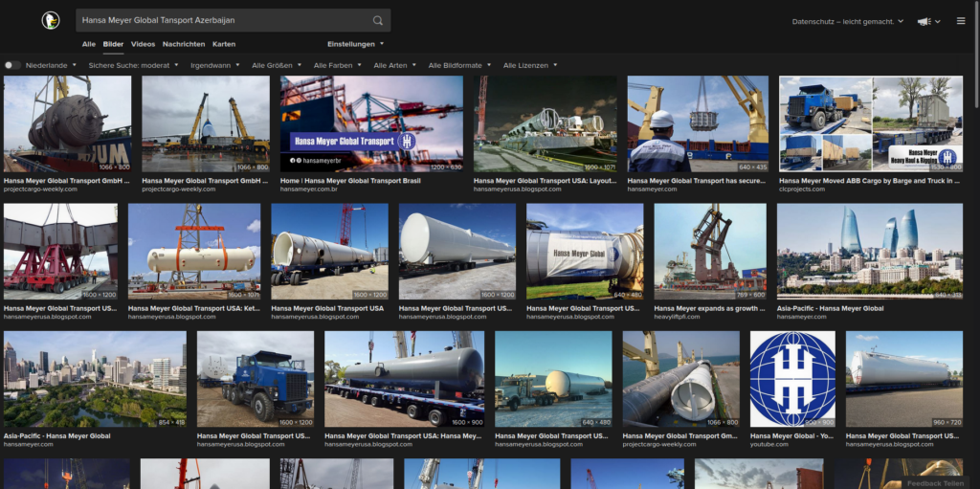Click the clcprojects.com source text
Screen dimensions: 980x489
tap(802, 189)
